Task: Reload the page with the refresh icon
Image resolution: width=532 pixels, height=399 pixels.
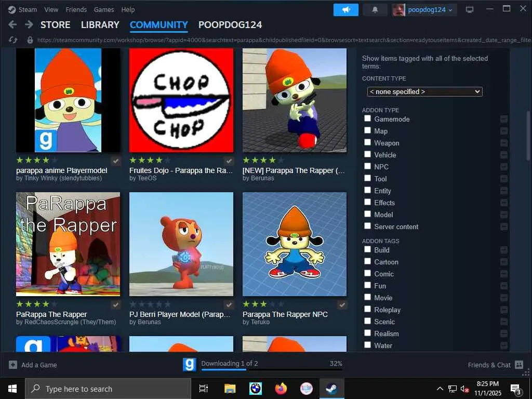Action: pyautogui.click(x=13, y=40)
